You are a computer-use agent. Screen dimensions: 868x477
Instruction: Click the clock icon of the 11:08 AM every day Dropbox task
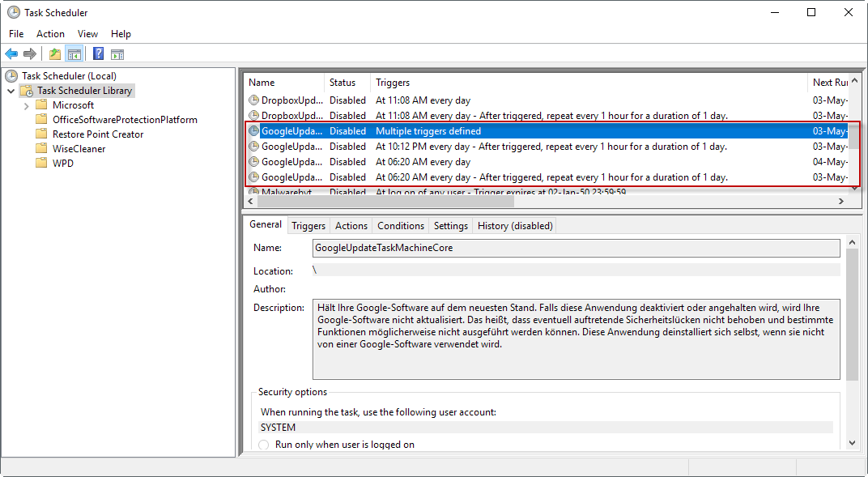click(x=253, y=100)
